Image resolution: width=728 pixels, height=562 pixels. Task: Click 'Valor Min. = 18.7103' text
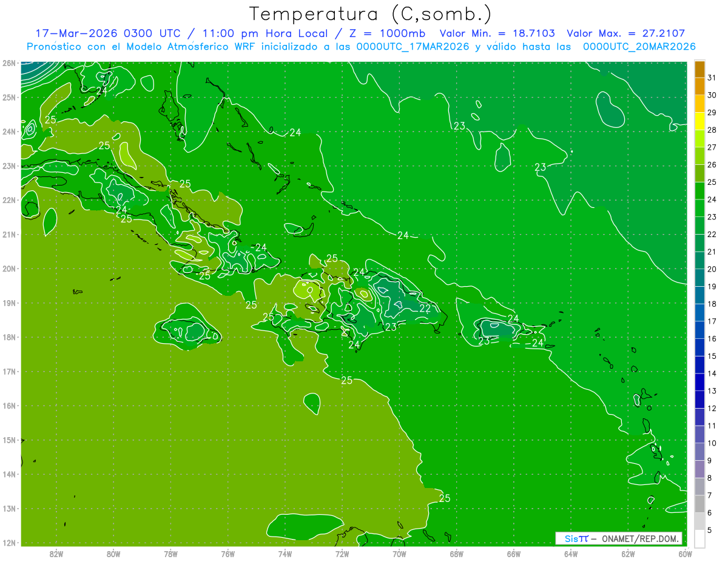(x=497, y=33)
